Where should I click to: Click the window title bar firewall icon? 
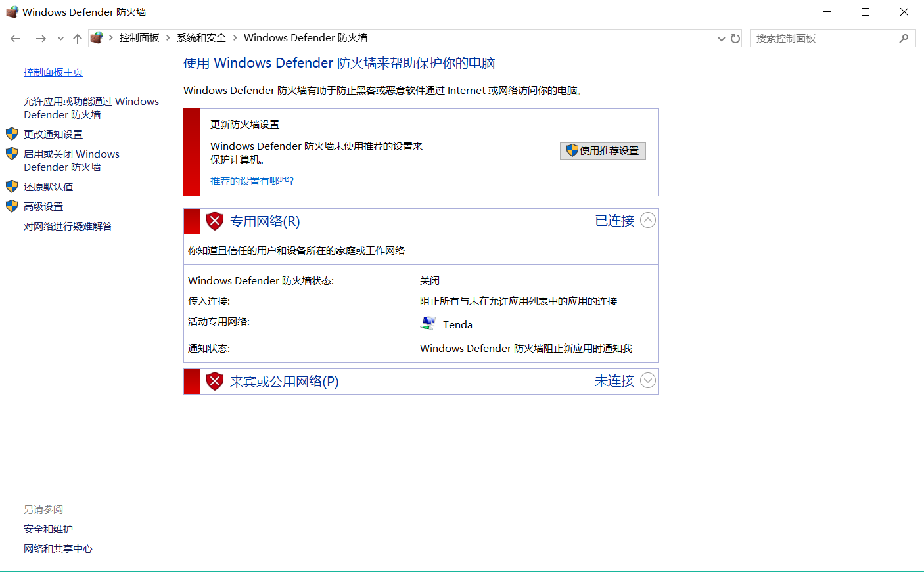tap(12, 12)
